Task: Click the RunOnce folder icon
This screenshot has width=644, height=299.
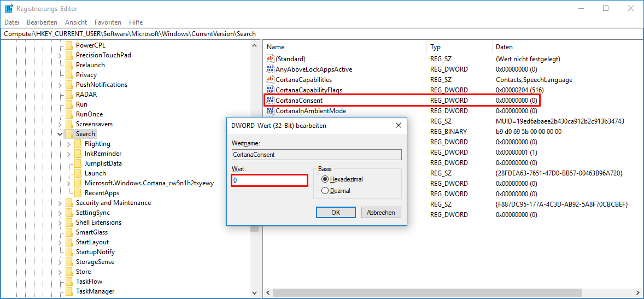Action: click(69, 114)
